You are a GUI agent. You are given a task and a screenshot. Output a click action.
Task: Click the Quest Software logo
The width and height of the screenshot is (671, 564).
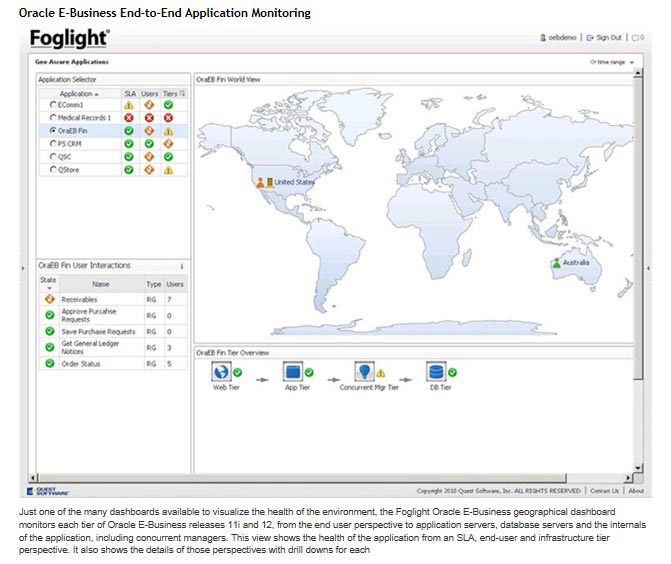coord(48,491)
